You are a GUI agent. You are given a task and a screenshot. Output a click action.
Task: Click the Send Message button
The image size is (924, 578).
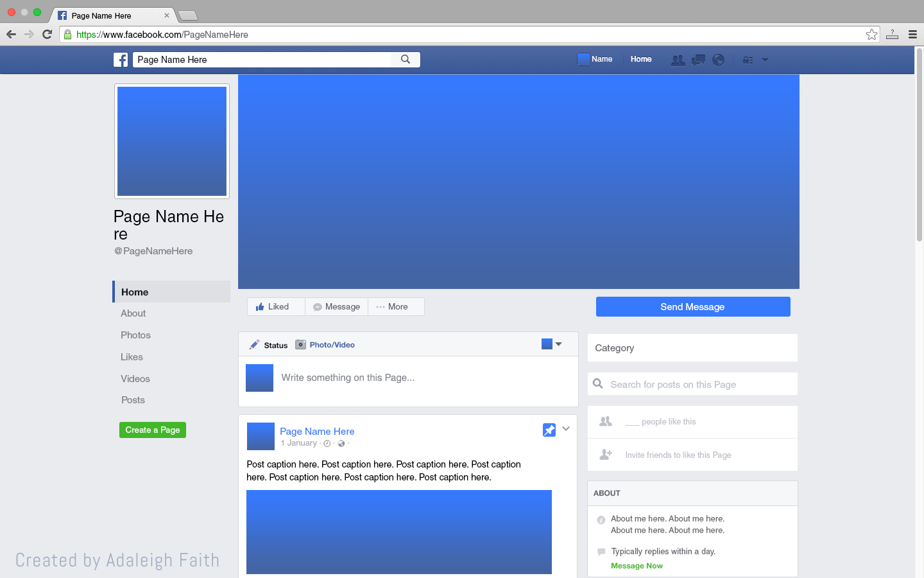(693, 306)
